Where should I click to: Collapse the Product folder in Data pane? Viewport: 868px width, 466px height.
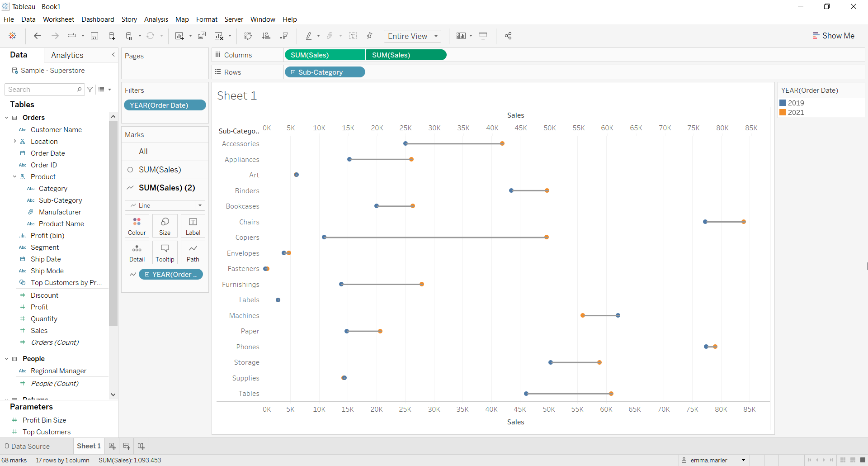(14, 177)
